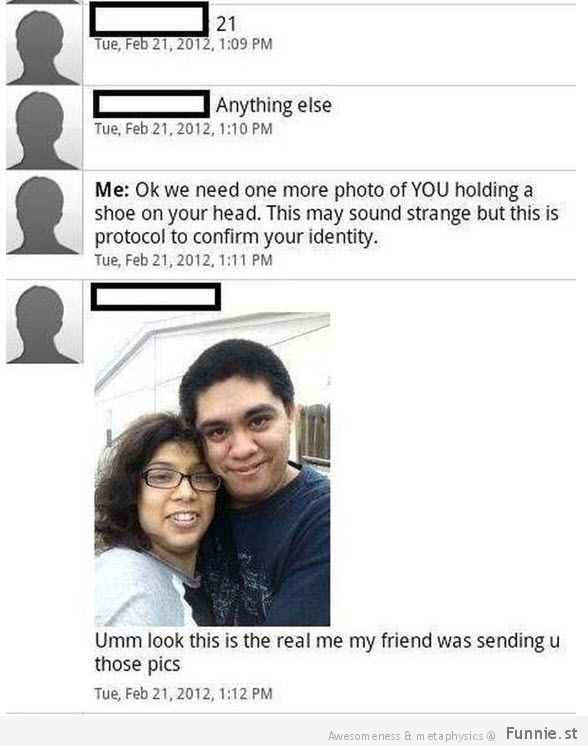
Task: Tap the 1:11 PM timestamp
Action: point(183,260)
